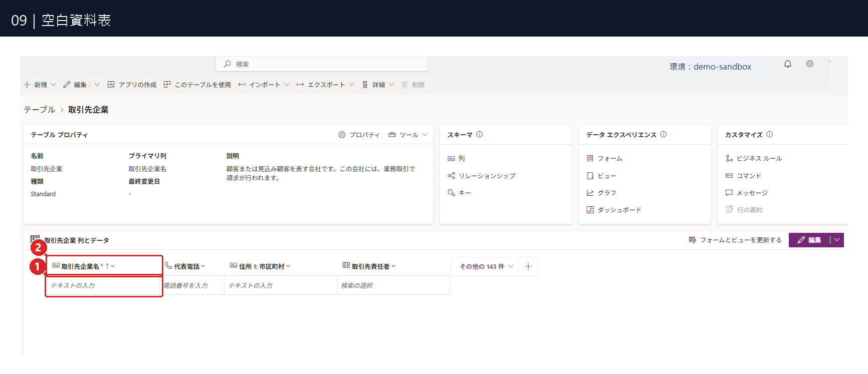
Task: Open the split arrow of purple 編集 button
Action: (837, 240)
